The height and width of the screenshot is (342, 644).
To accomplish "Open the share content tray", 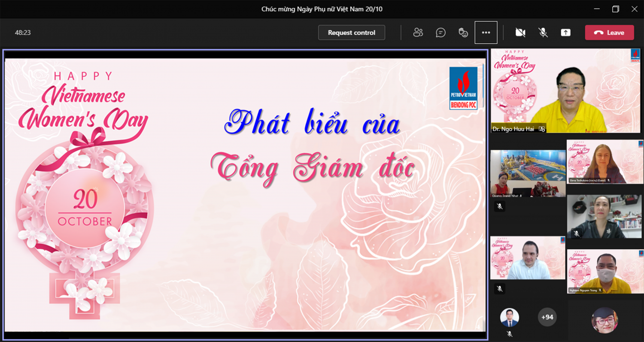I will pyautogui.click(x=566, y=33).
